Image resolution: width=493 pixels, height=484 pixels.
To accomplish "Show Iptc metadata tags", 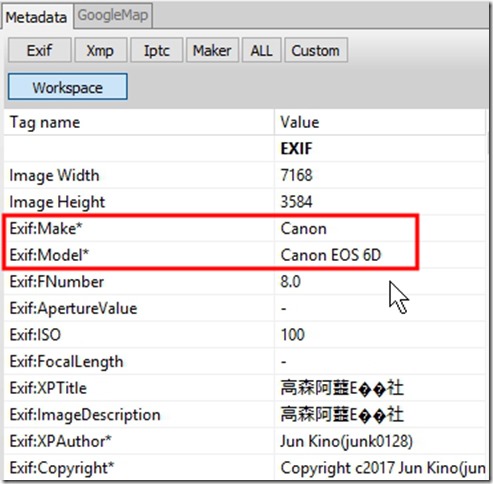I will [x=157, y=51].
